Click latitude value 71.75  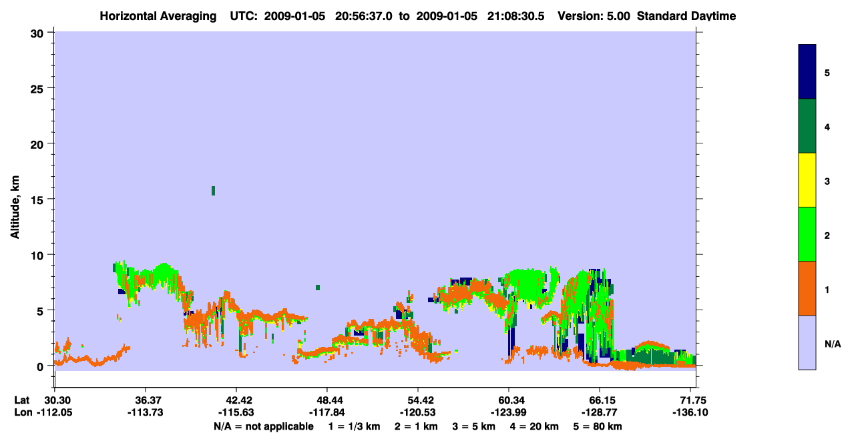[x=694, y=400]
